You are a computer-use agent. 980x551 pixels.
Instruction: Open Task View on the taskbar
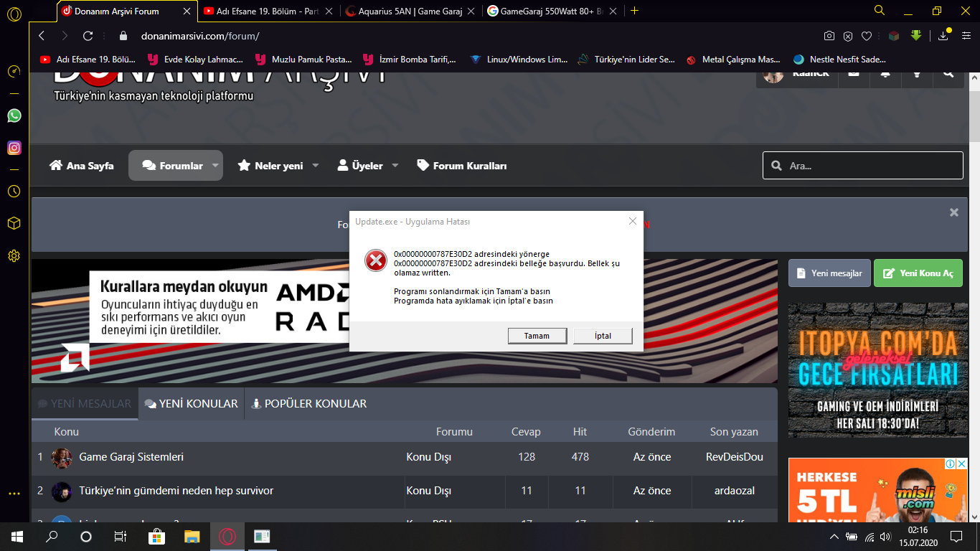tap(121, 537)
